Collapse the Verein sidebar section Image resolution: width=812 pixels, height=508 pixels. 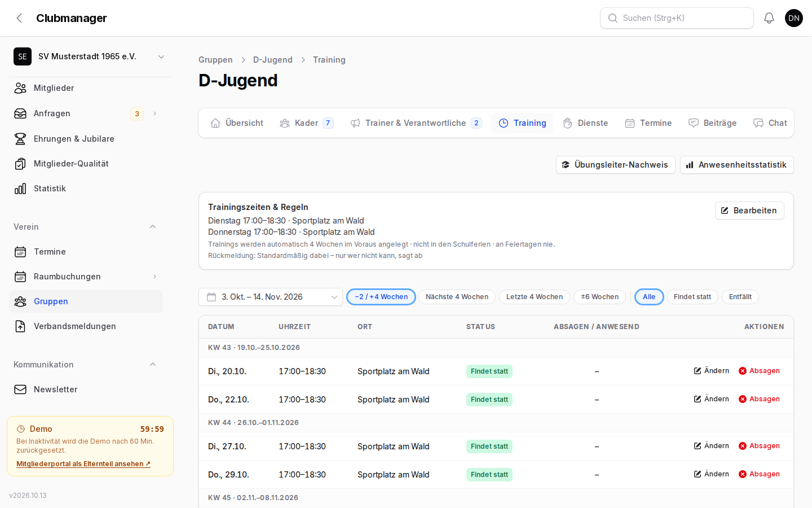[x=153, y=227]
